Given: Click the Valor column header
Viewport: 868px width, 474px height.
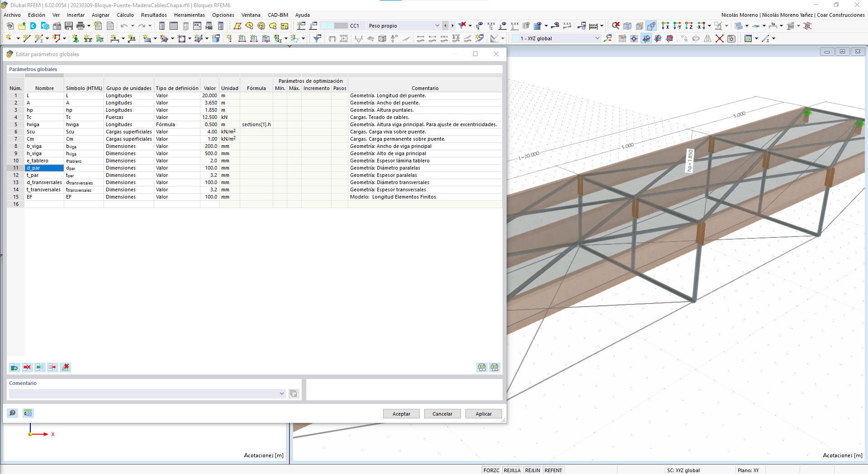Looking at the screenshot, I should [209, 88].
